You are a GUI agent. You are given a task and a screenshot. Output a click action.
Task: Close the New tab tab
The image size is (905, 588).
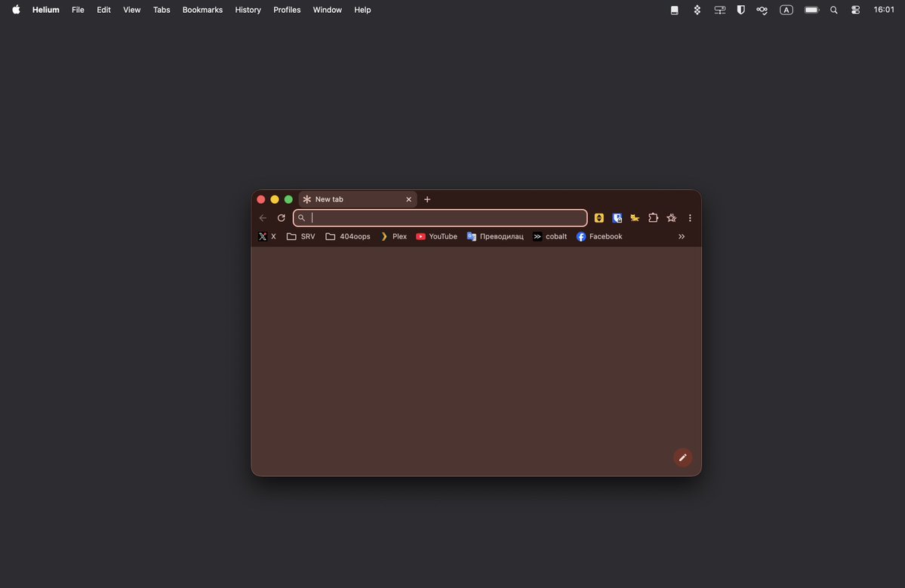[408, 199]
